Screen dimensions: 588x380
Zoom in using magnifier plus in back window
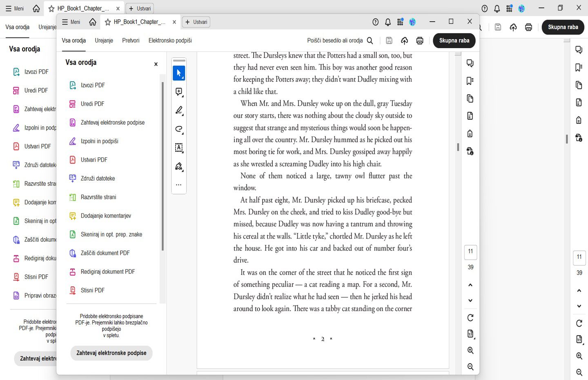(579, 356)
